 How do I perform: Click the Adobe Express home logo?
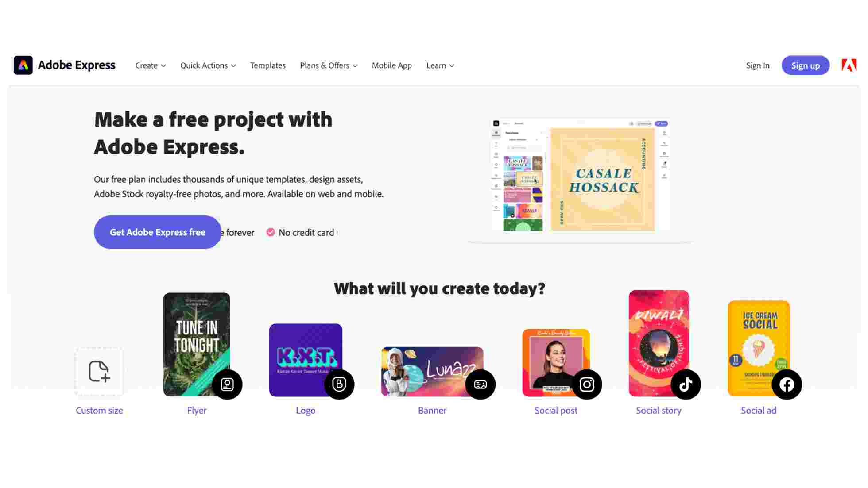pyautogui.click(x=64, y=65)
